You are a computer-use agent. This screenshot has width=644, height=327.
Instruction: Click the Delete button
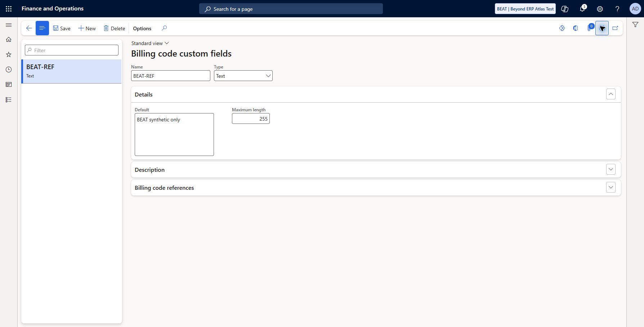(114, 28)
